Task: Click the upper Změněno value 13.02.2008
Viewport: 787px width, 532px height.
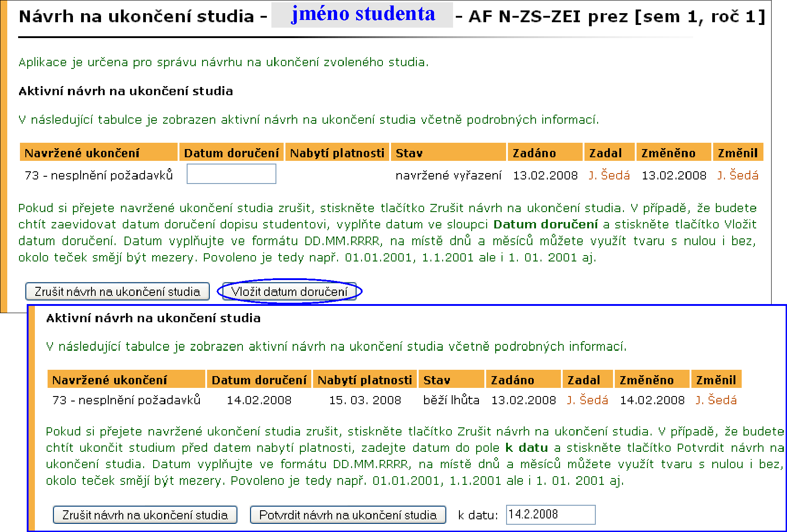Action: pos(674,175)
